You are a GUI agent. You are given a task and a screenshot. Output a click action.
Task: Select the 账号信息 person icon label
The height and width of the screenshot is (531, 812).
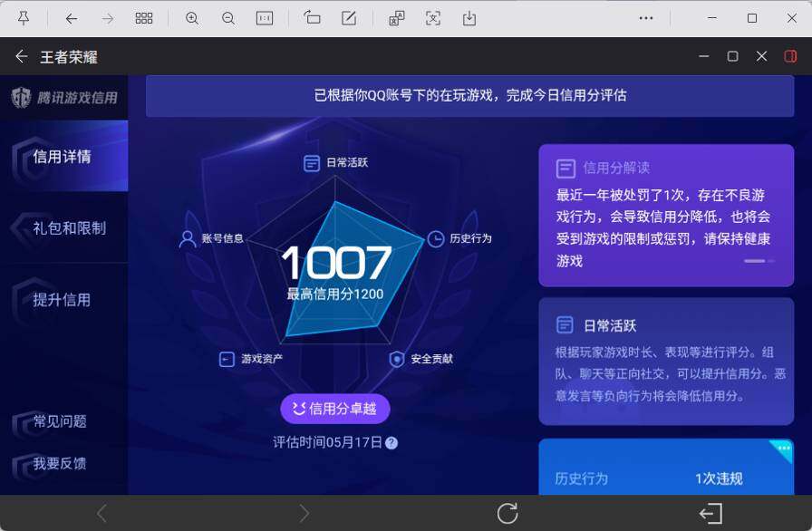[211, 238]
